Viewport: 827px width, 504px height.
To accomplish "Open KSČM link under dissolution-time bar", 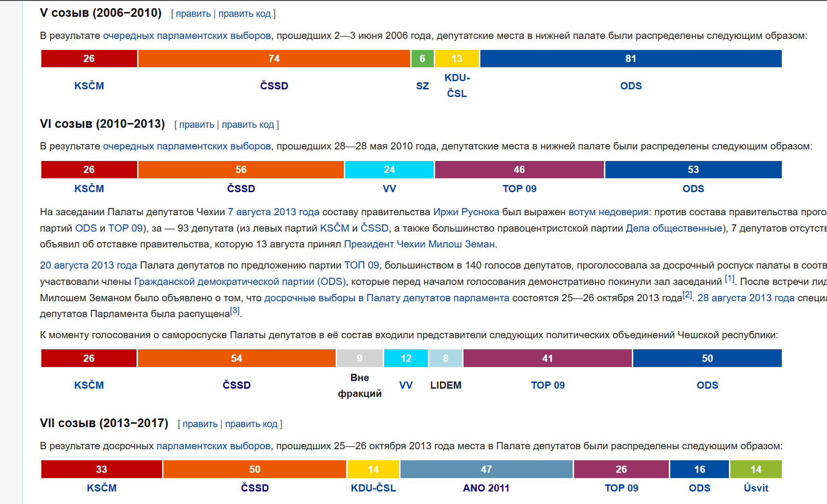I will pyautogui.click(x=89, y=385).
